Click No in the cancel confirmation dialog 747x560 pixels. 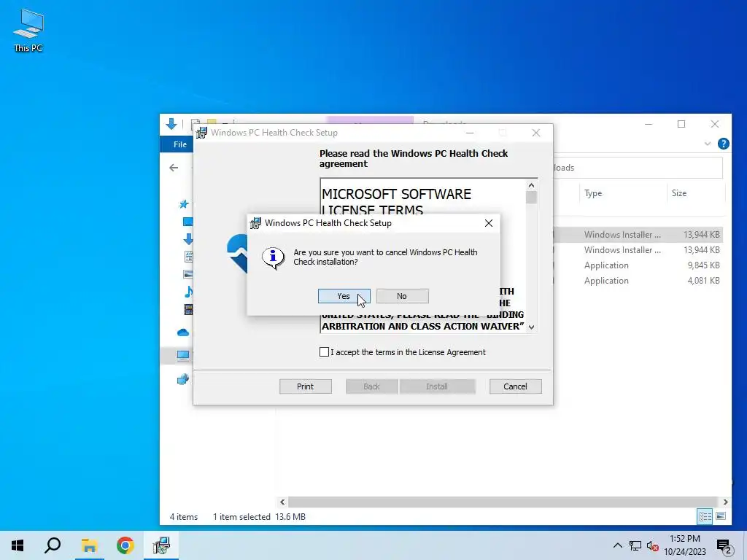(x=402, y=296)
